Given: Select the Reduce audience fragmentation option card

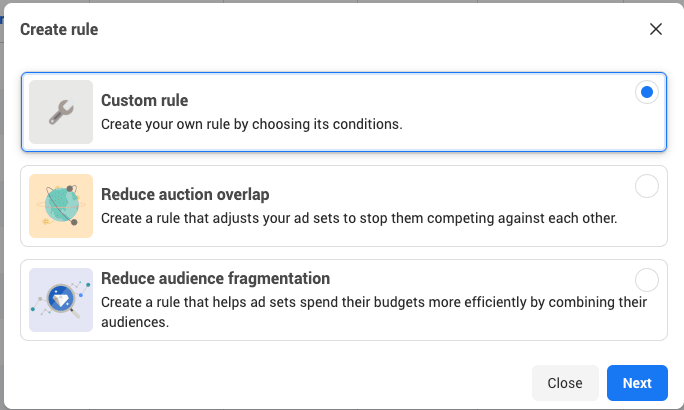Looking at the screenshot, I should tap(344, 300).
